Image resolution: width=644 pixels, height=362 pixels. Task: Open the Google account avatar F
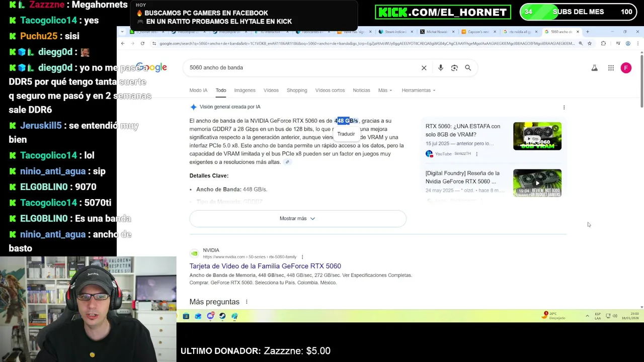[x=626, y=68]
